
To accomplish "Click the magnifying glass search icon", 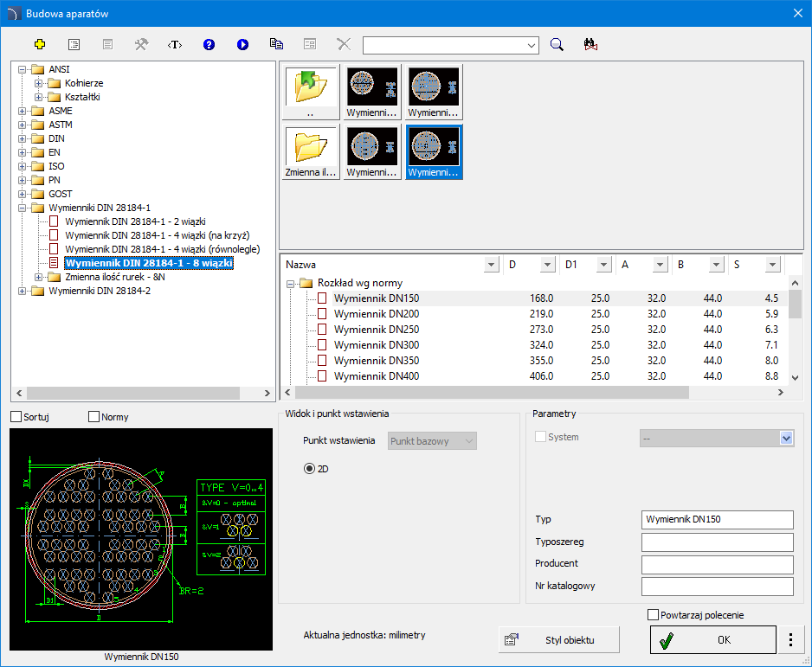I will (557, 44).
